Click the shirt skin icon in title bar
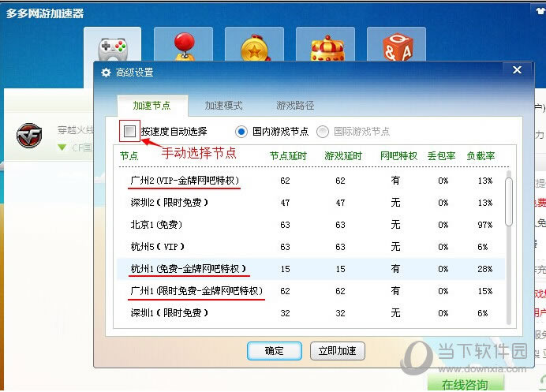The image size is (546, 392). click(x=540, y=11)
